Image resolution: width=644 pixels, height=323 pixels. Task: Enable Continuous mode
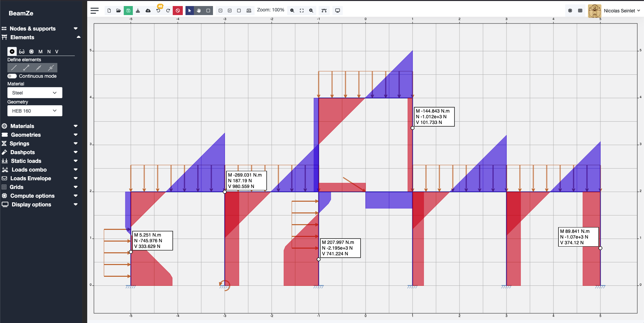[11, 76]
